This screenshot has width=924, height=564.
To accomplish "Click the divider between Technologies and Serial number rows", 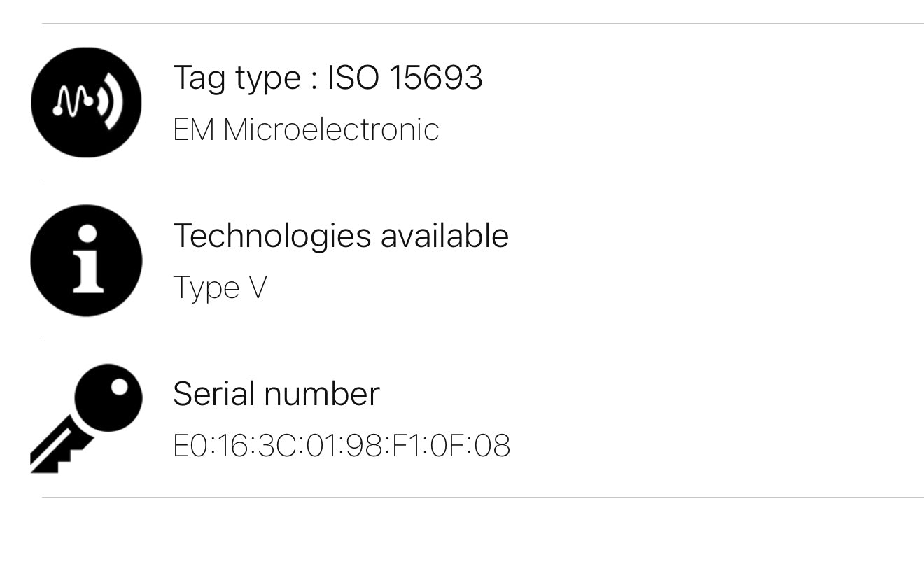I will click(483, 339).
